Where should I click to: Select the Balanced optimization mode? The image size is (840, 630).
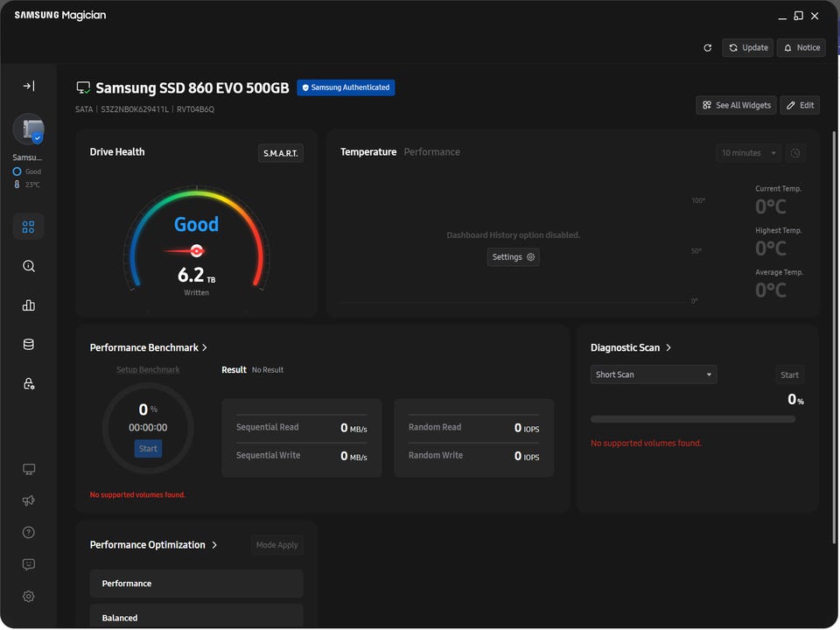(197, 617)
